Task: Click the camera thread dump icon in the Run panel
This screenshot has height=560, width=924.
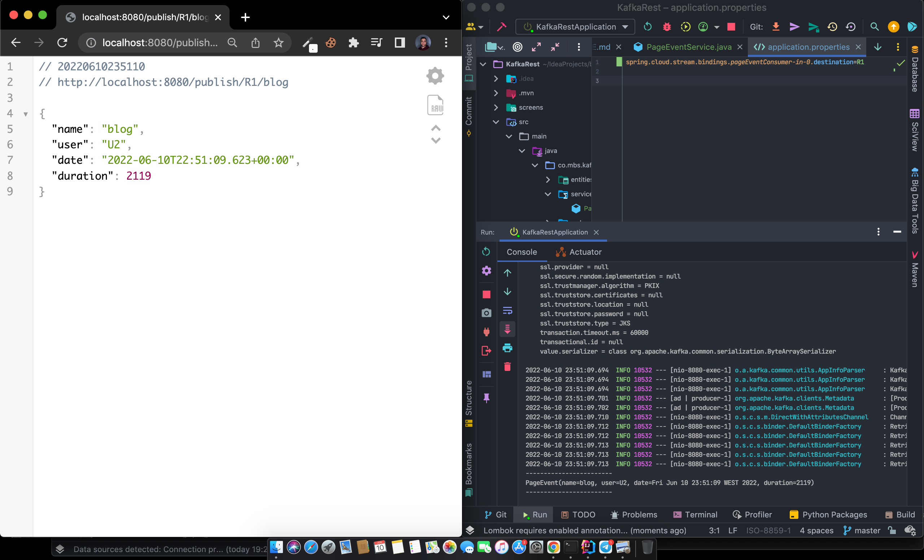Action: click(487, 312)
